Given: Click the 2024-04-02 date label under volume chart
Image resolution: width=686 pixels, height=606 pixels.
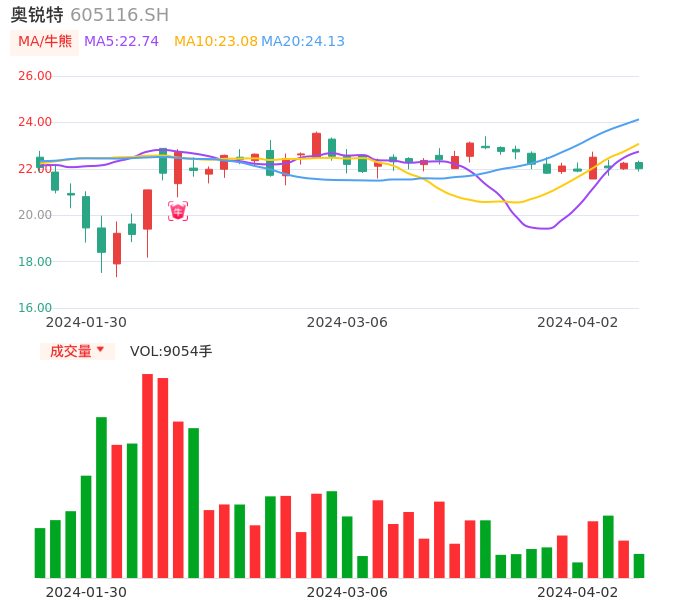Looking at the screenshot, I should pos(578,591).
